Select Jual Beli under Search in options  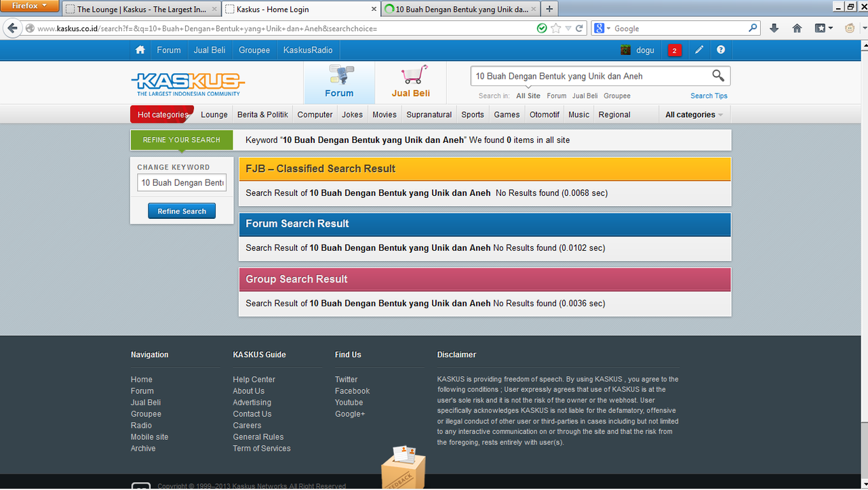tap(585, 96)
